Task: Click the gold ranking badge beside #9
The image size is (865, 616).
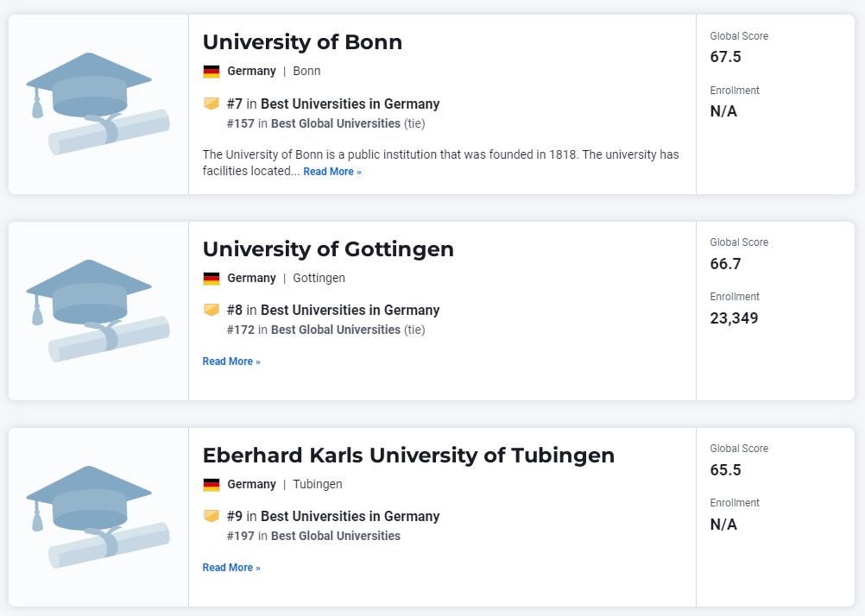Action: (212, 516)
